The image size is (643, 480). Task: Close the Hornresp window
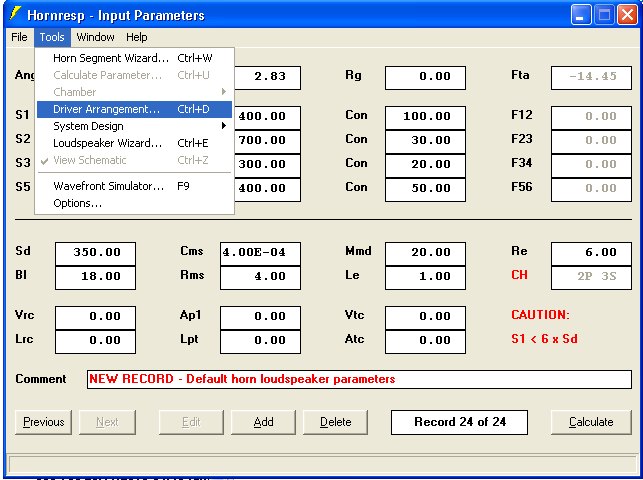(627, 15)
